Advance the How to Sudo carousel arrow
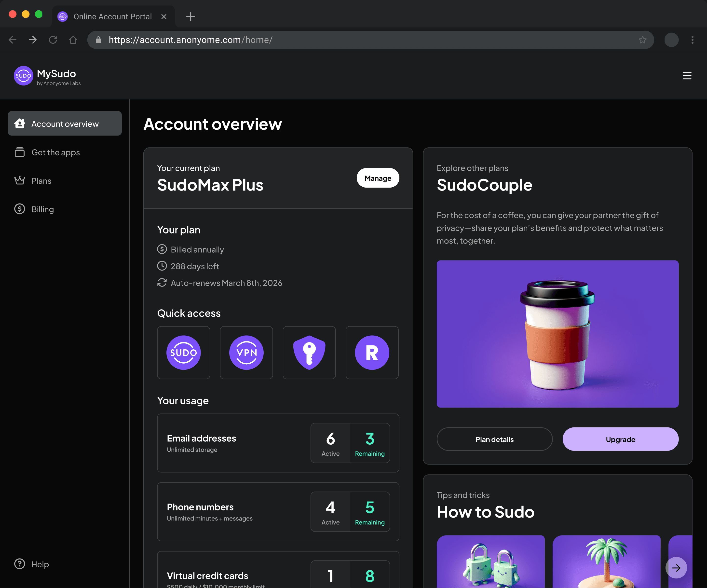707x588 pixels. pyautogui.click(x=676, y=568)
